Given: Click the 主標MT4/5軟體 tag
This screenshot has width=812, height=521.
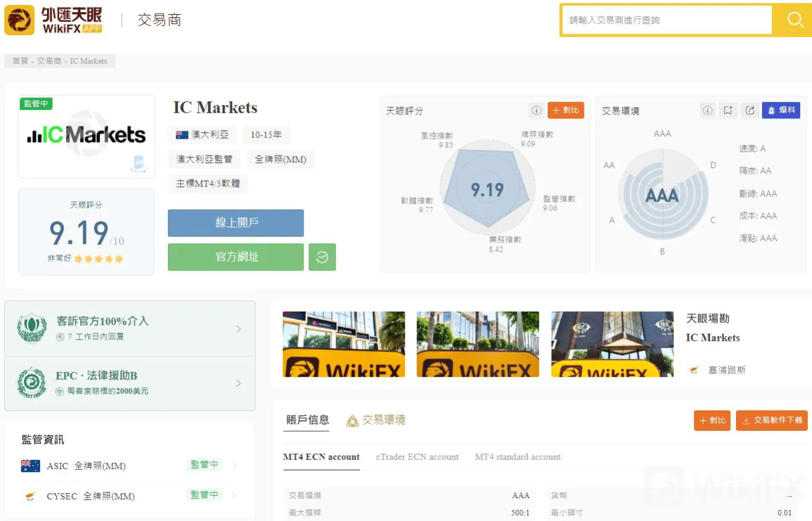Looking at the screenshot, I should (208, 183).
